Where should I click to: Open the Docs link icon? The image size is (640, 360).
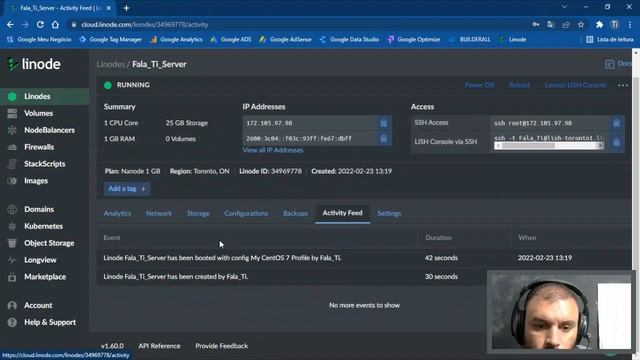(609, 64)
